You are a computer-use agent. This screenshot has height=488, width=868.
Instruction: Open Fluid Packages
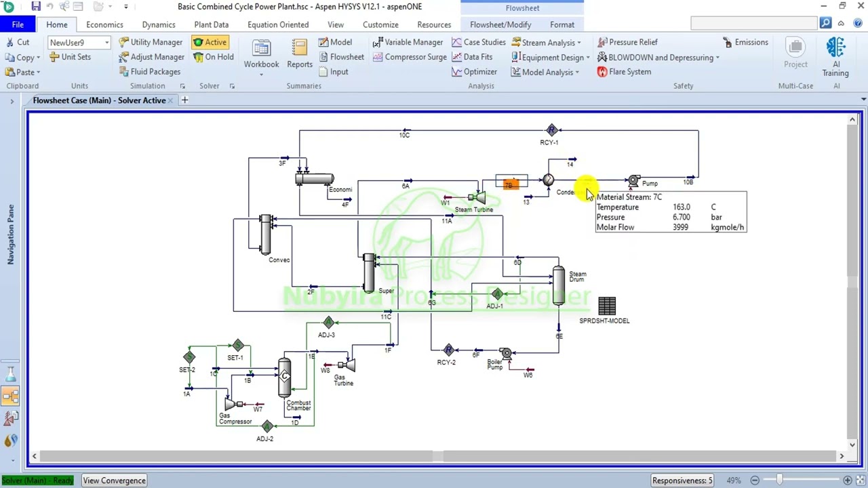(150, 72)
